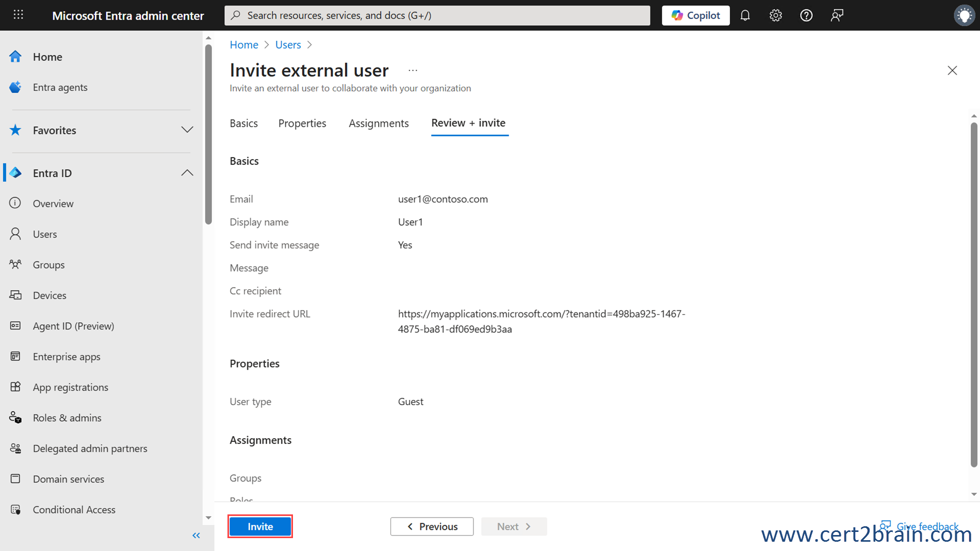Focus the search resources input field
Screen dimensions: 980x551
(437, 15)
